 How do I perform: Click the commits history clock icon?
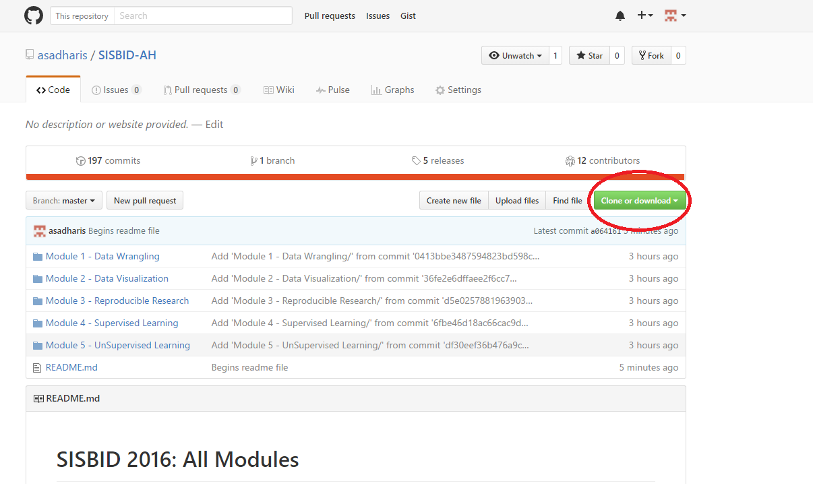pos(81,160)
